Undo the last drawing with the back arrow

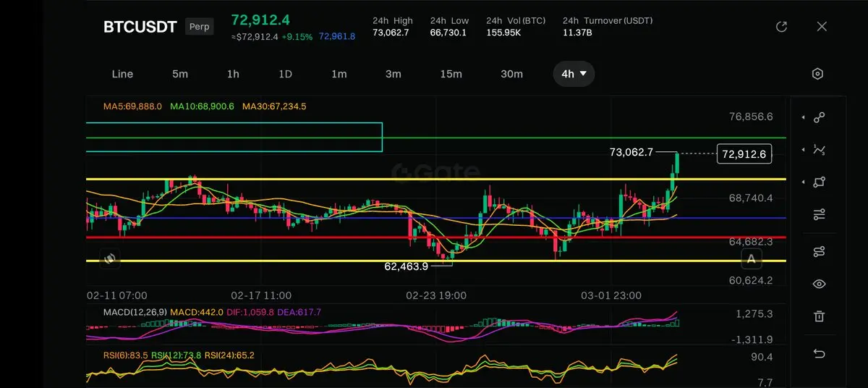pos(819,353)
